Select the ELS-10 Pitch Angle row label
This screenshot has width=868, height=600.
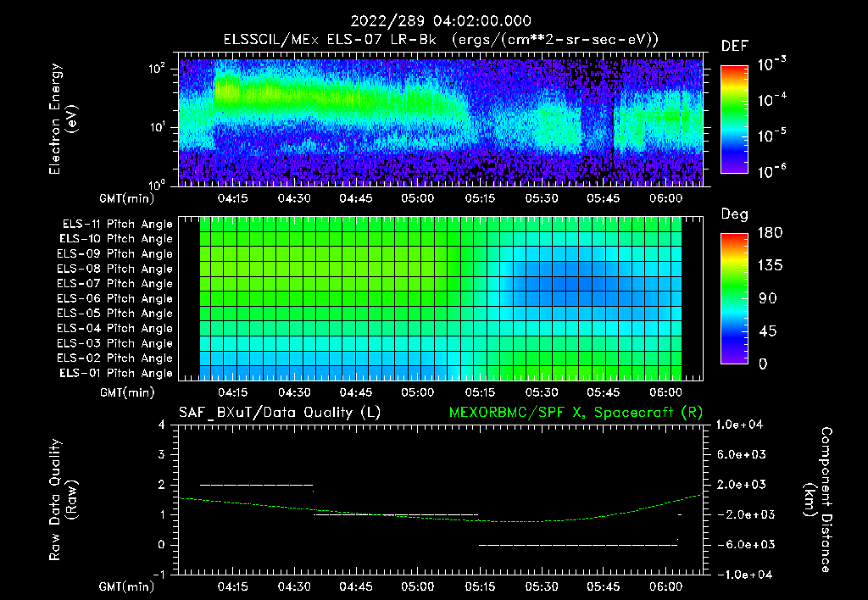[116, 239]
